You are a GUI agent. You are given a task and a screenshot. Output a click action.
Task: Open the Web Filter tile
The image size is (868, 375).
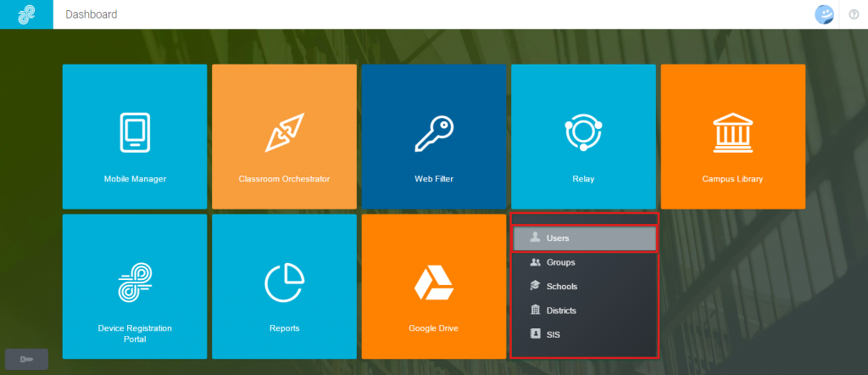point(433,137)
